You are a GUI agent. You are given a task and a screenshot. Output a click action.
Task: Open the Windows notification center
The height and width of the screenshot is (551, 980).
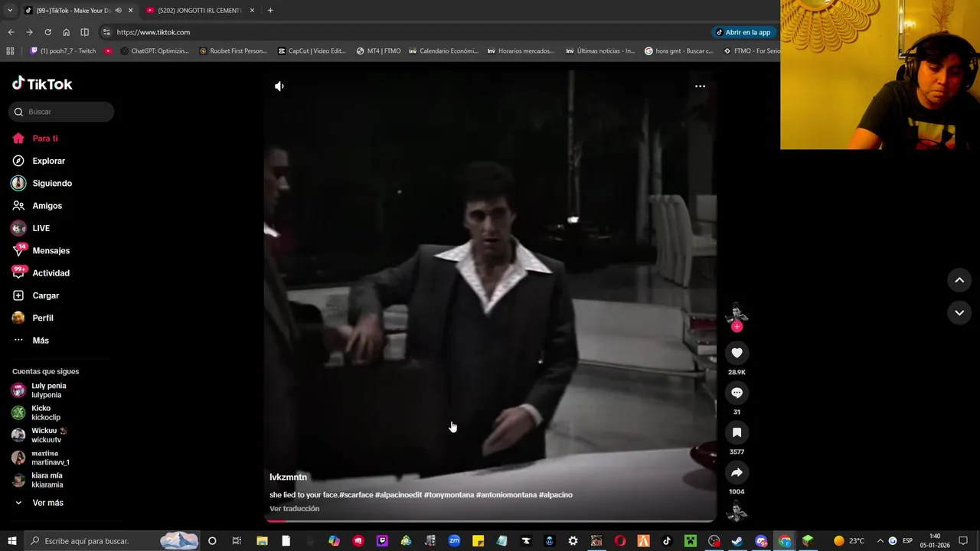963,541
